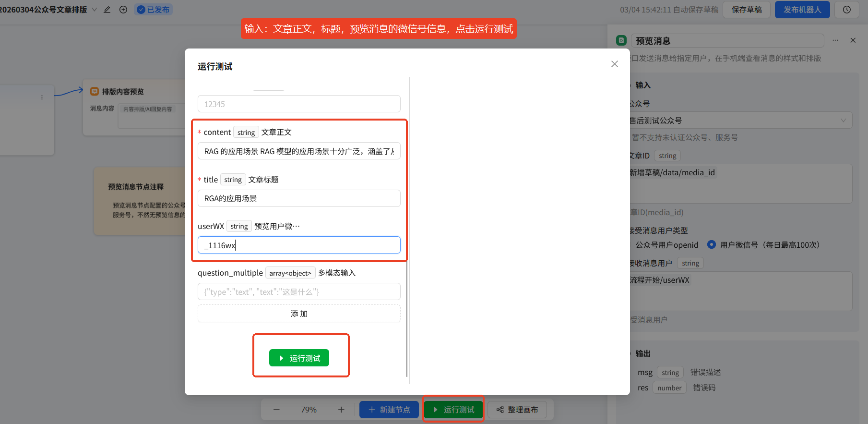Select 用户微信号 radio option
The height and width of the screenshot is (424, 868).
point(712,245)
